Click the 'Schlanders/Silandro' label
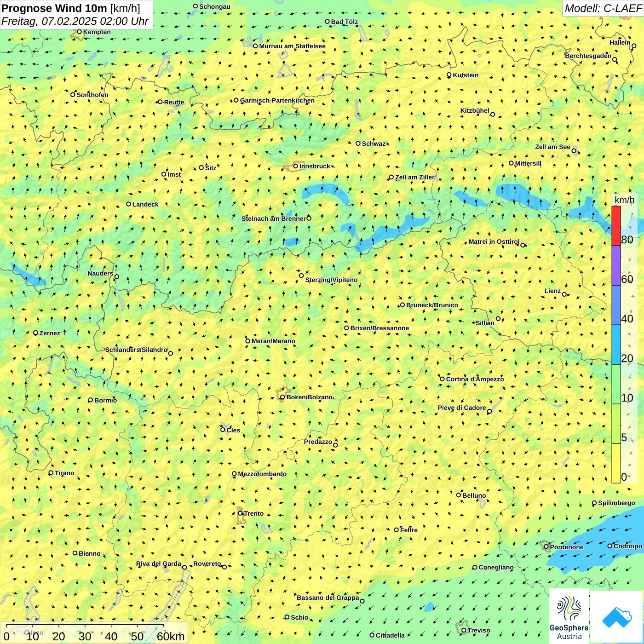644x644 pixels. click(x=137, y=350)
